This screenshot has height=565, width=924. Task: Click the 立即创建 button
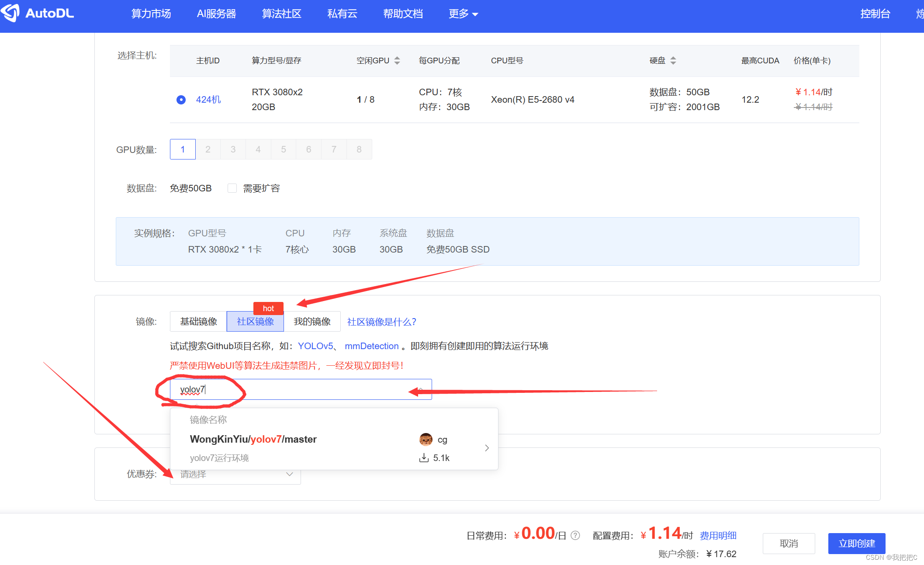pos(856,543)
